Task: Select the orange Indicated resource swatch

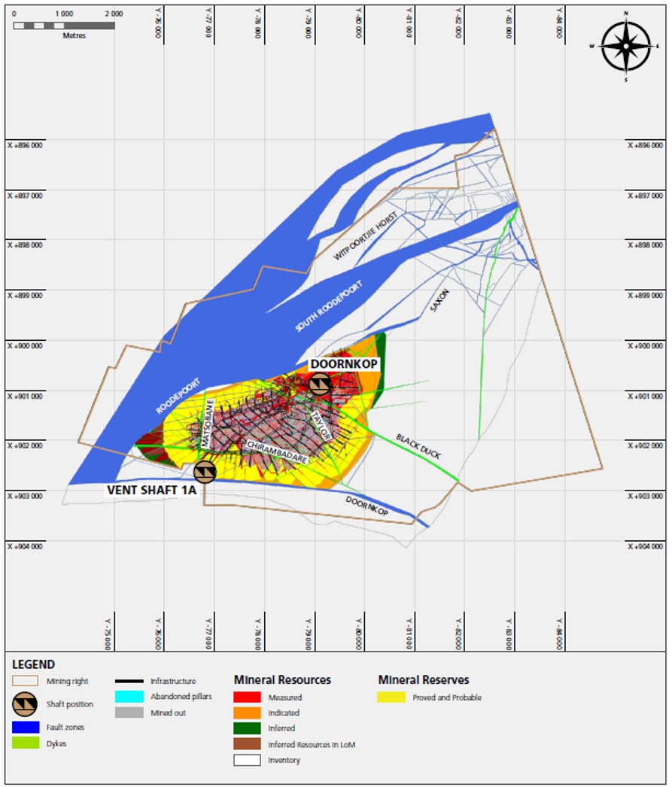Action: pos(247,713)
